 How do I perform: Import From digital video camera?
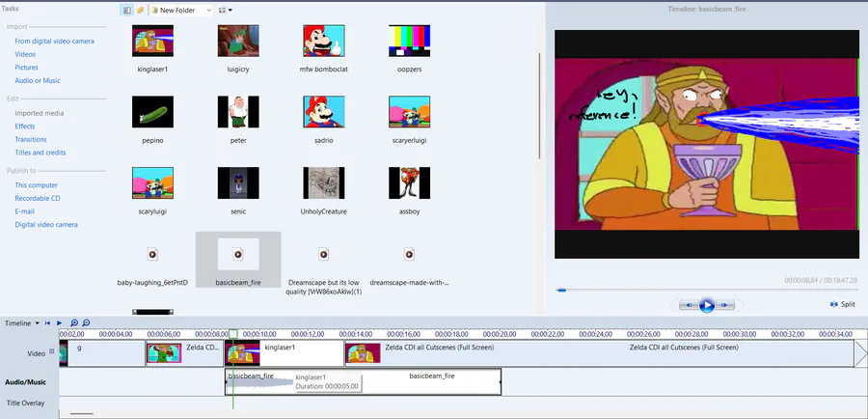click(x=54, y=41)
